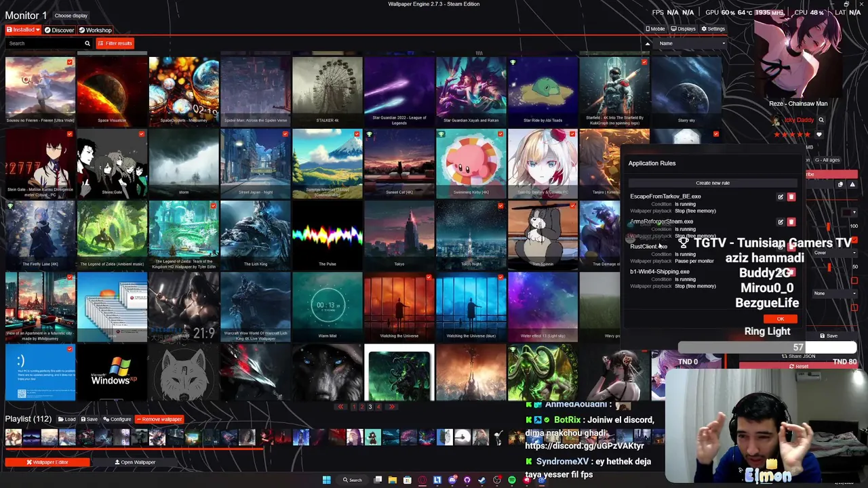868x488 pixels.
Task: Configure the playlist
Action: pyautogui.click(x=117, y=419)
